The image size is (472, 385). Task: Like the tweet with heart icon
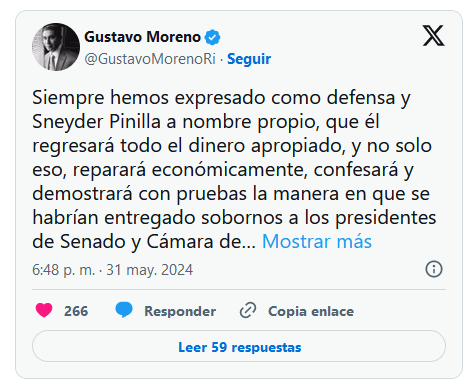(x=44, y=310)
